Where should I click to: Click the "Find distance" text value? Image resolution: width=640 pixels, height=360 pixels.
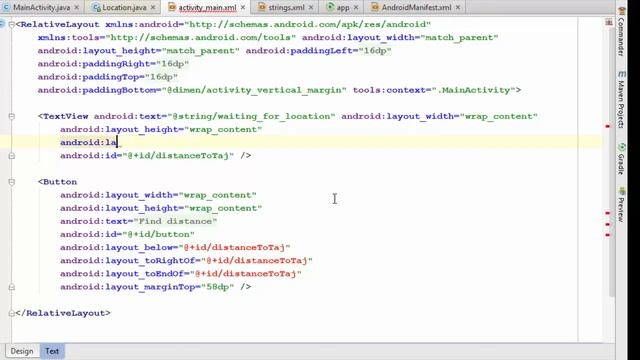[x=175, y=221]
